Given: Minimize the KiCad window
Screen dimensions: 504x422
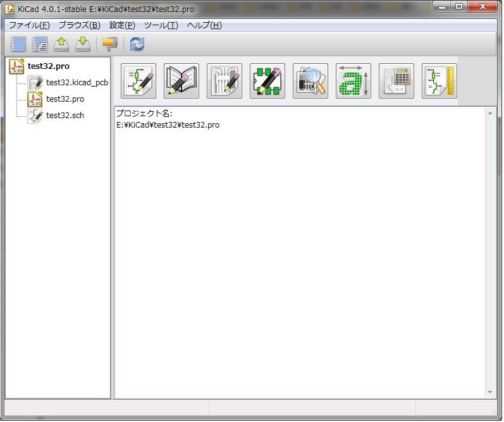Looking at the screenshot, I should 442,7.
